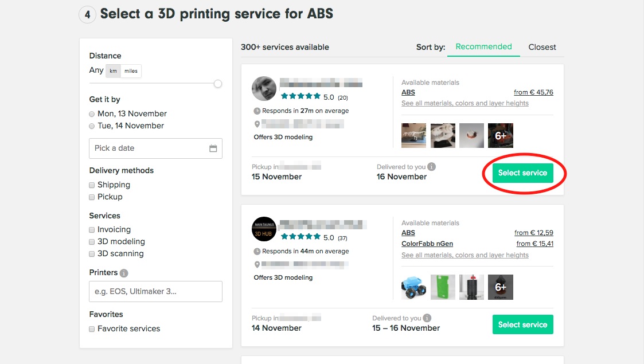The height and width of the screenshot is (364, 644).
Task: Sort services by Closest
Action: [542, 47]
